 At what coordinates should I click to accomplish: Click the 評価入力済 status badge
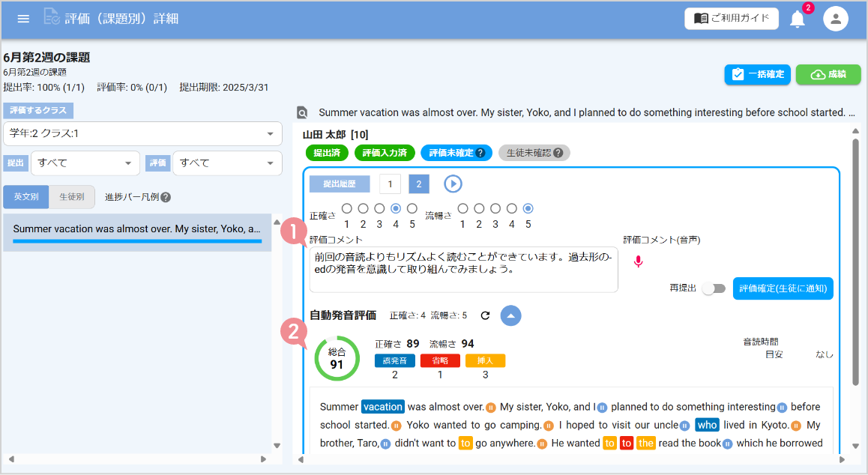point(385,153)
